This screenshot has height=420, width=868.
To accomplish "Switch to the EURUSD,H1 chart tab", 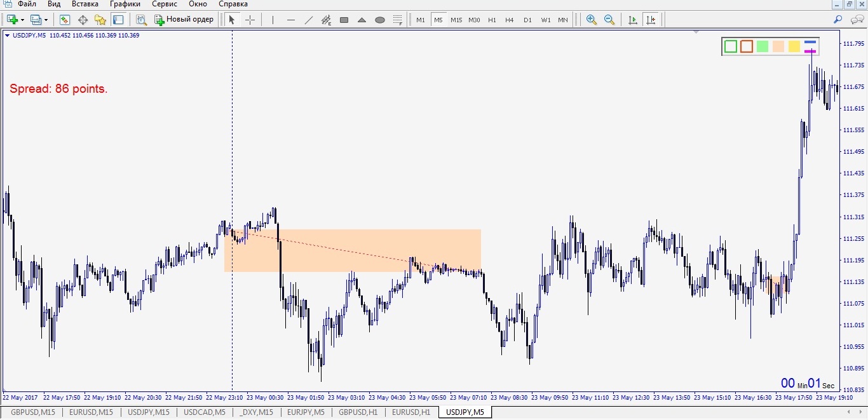I will coord(411,412).
